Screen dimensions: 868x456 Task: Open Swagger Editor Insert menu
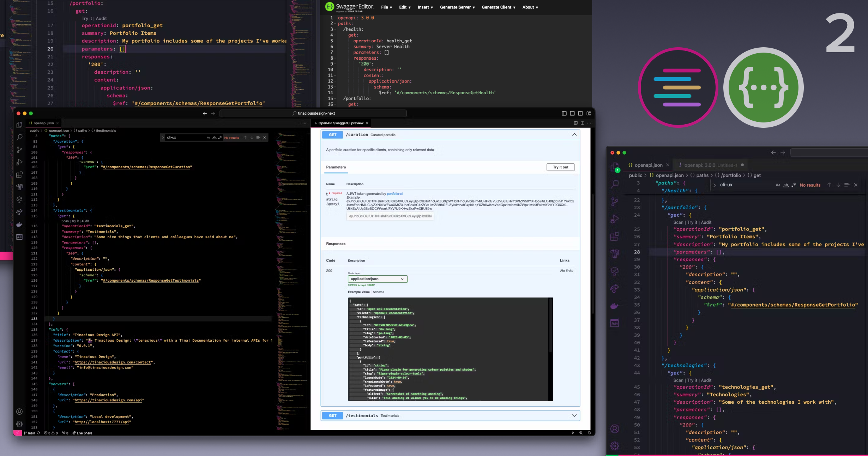pos(425,7)
